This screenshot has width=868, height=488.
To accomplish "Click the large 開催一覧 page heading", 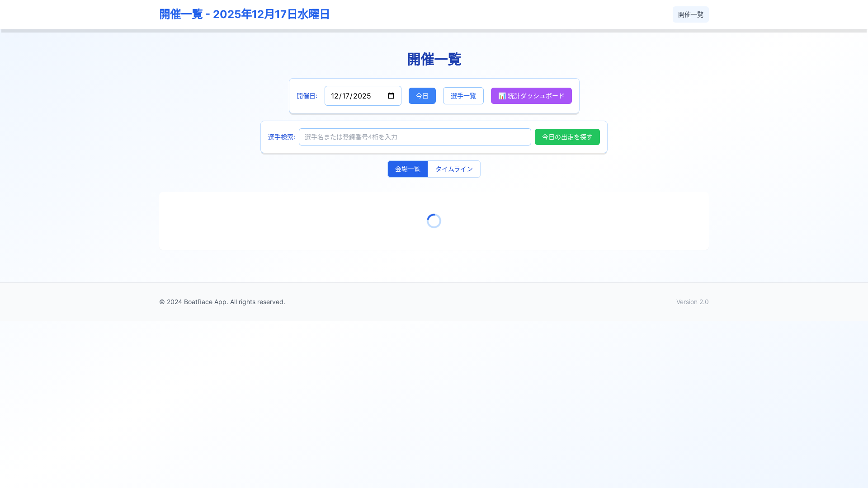I will point(434,59).
